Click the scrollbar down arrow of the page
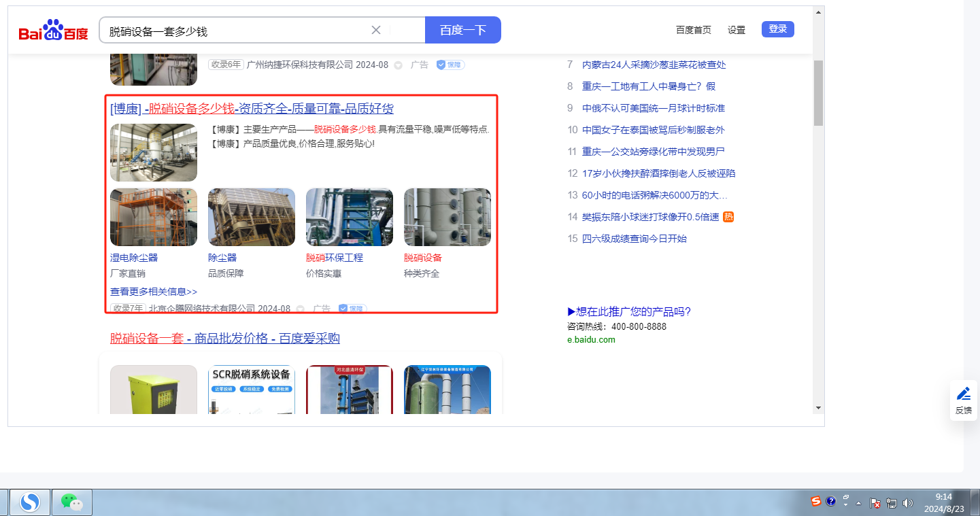The width and height of the screenshot is (980, 516). [x=818, y=407]
